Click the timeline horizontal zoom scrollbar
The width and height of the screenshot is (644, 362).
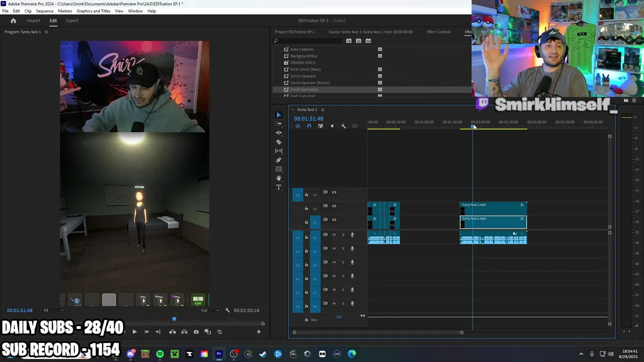pos(378,332)
